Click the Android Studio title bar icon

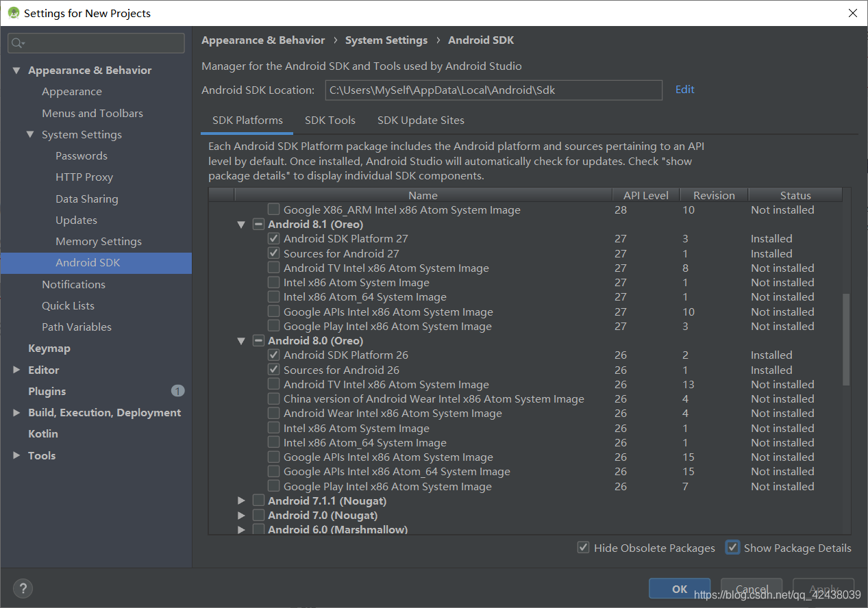coord(13,13)
